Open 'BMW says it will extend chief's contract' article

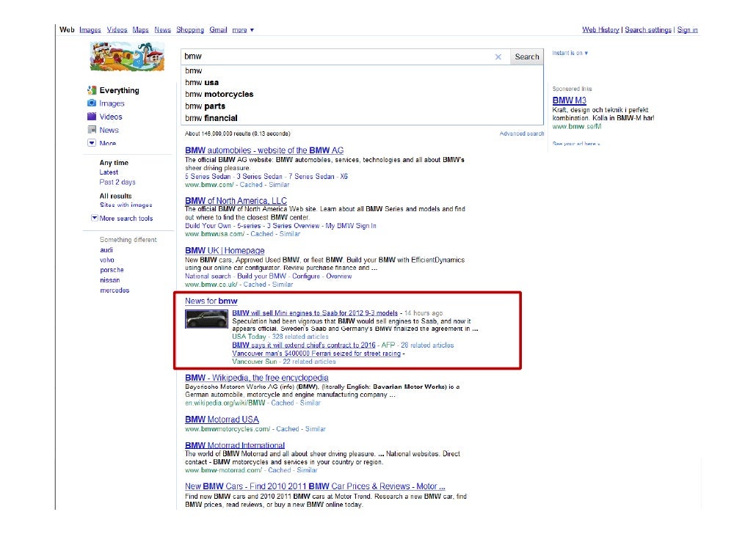(304, 345)
